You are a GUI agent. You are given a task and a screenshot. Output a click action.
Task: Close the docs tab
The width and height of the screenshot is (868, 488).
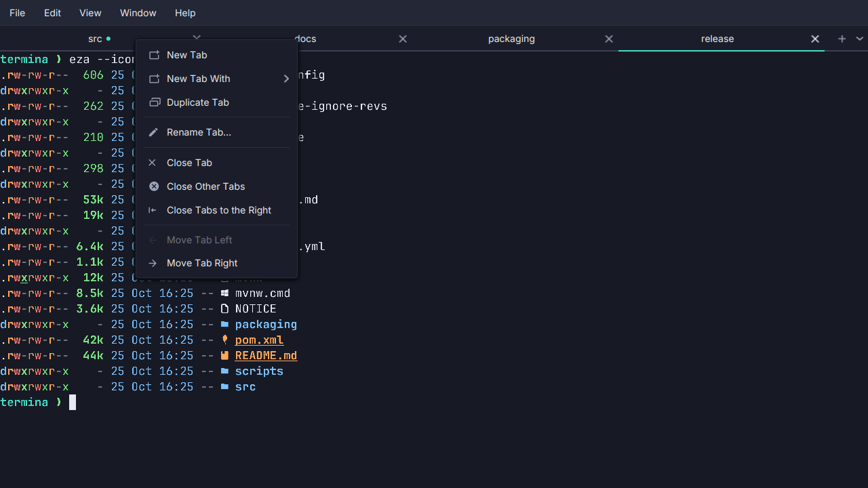[x=403, y=39]
